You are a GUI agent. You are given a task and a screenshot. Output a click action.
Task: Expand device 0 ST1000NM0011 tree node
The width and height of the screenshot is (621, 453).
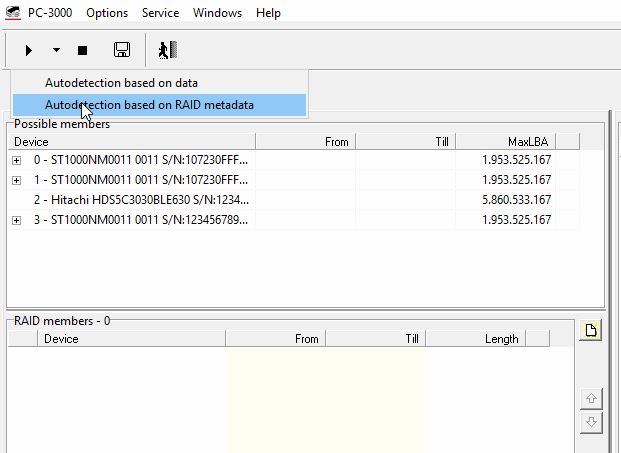click(x=16, y=159)
